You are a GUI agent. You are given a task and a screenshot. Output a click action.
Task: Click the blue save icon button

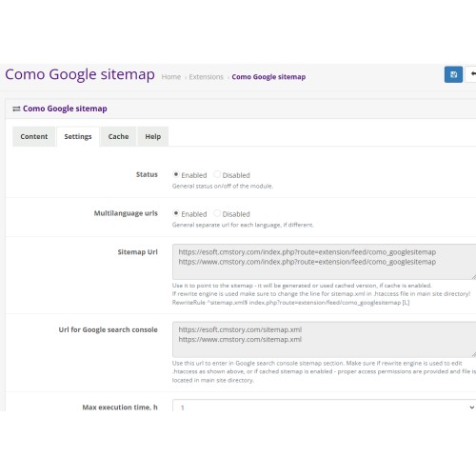click(x=453, y=74)
